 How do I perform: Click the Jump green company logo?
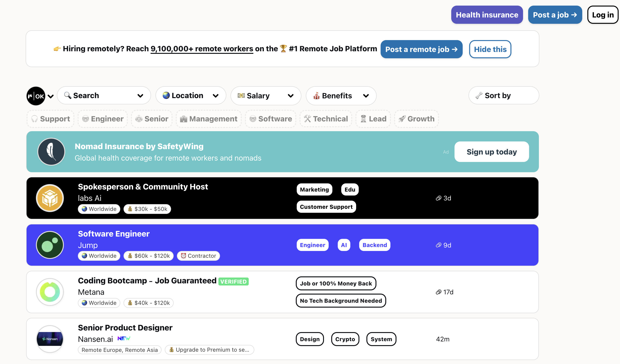pyautogui.click(x=50, y=245)
